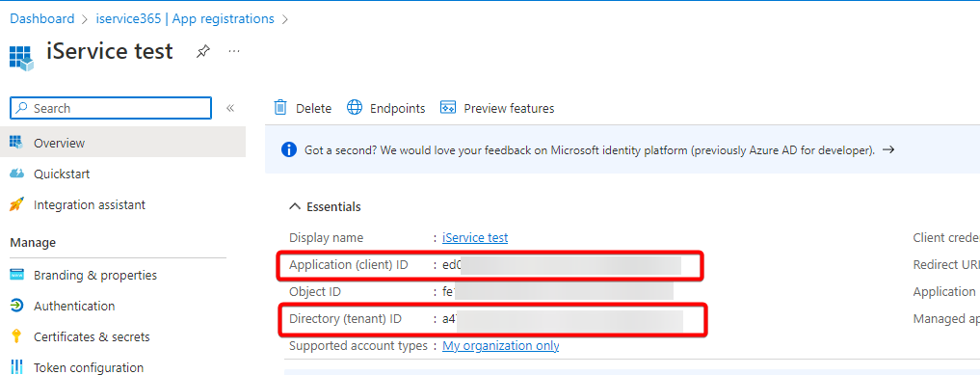Click the Object ID label
The height and width of the screenshot is (375, 980).
coord(315,292)
